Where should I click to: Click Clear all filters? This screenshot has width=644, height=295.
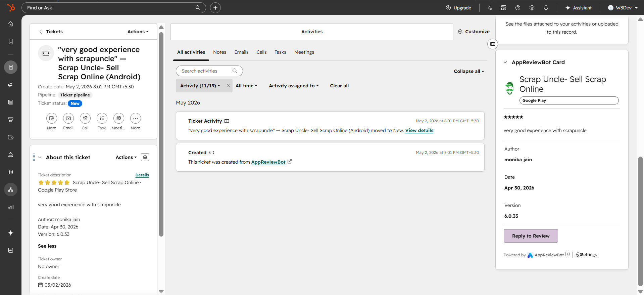tap(339, 86)
